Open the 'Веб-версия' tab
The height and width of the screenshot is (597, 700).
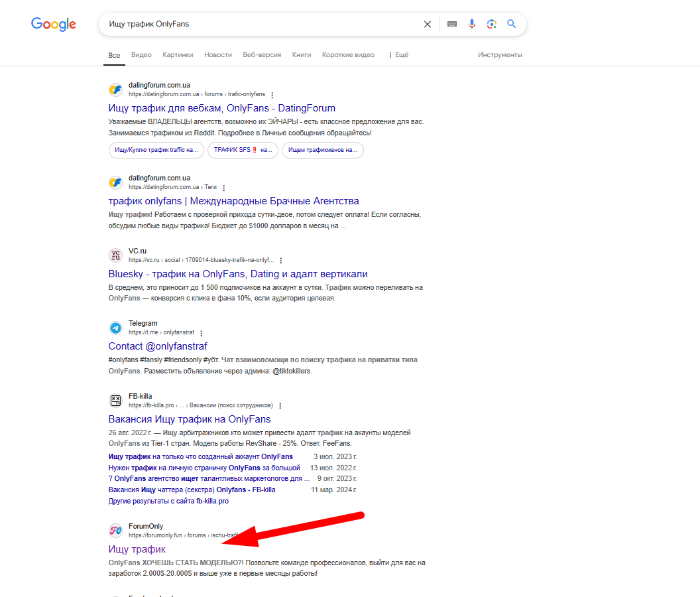pos(262,54)
